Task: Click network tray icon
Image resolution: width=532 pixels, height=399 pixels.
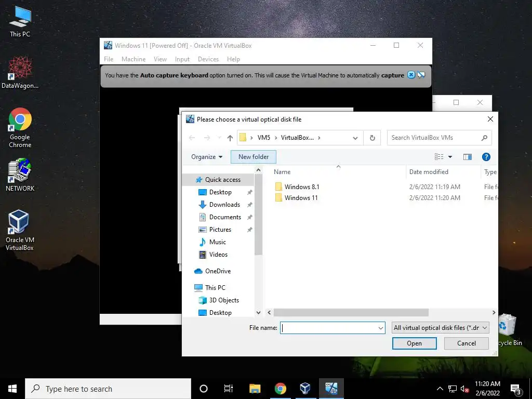Action: 453,389
